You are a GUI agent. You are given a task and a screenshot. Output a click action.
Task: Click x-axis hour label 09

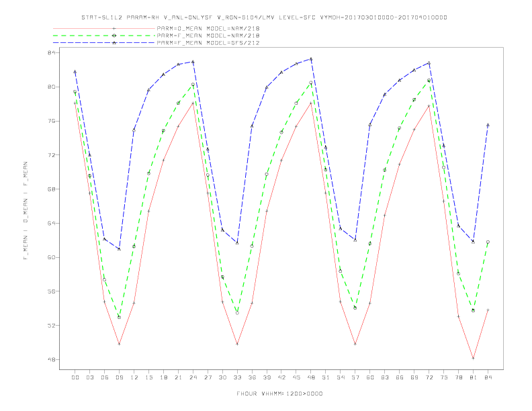pyautogui.click(x=120, y=377)
